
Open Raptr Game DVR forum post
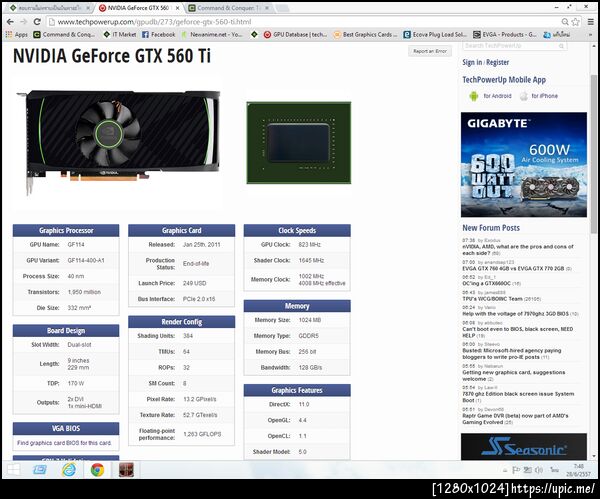tap(515, 419)
